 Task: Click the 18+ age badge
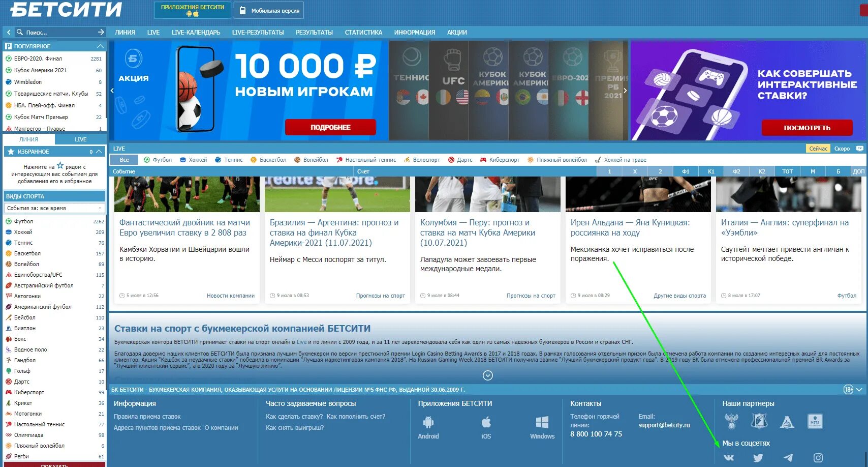[848, 390]
